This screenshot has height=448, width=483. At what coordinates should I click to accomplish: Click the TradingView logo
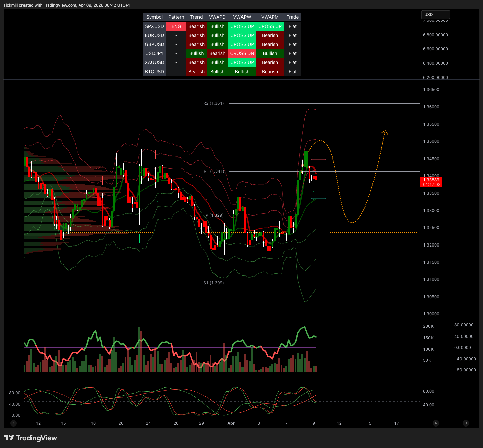tap(31, 438)
